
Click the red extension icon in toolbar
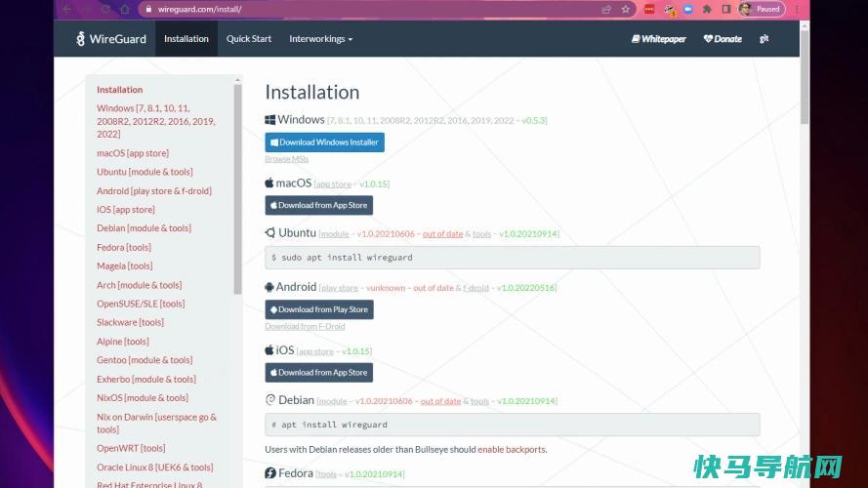649,9
